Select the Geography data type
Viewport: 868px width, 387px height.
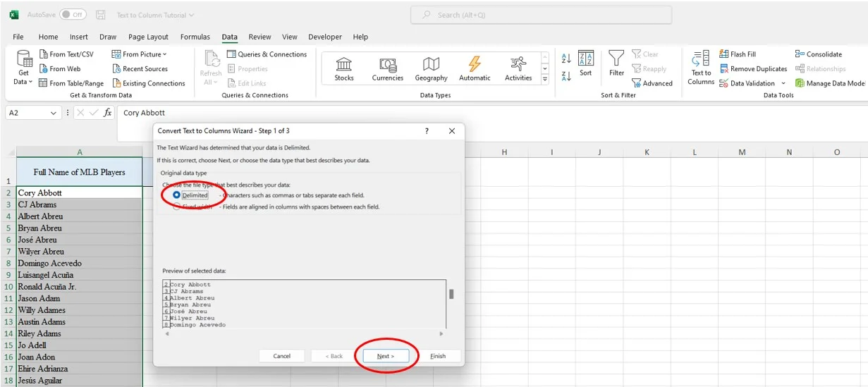pos(431,69)
